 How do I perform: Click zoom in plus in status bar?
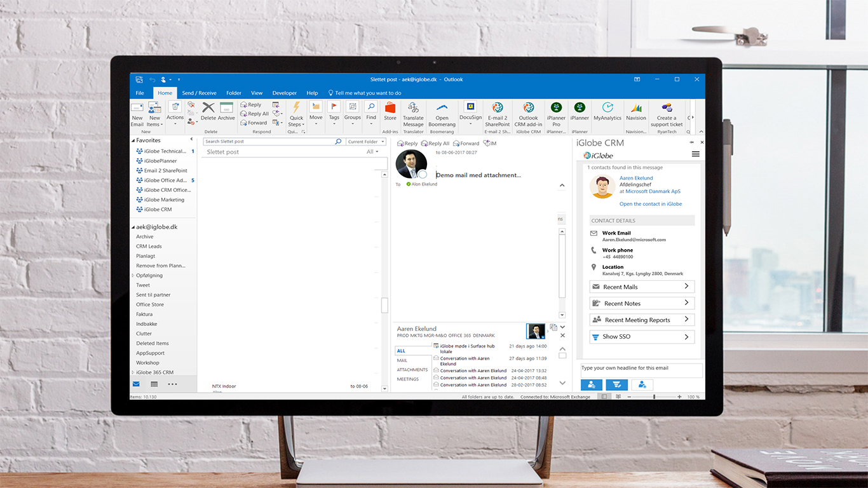click(x=679, y=396)
